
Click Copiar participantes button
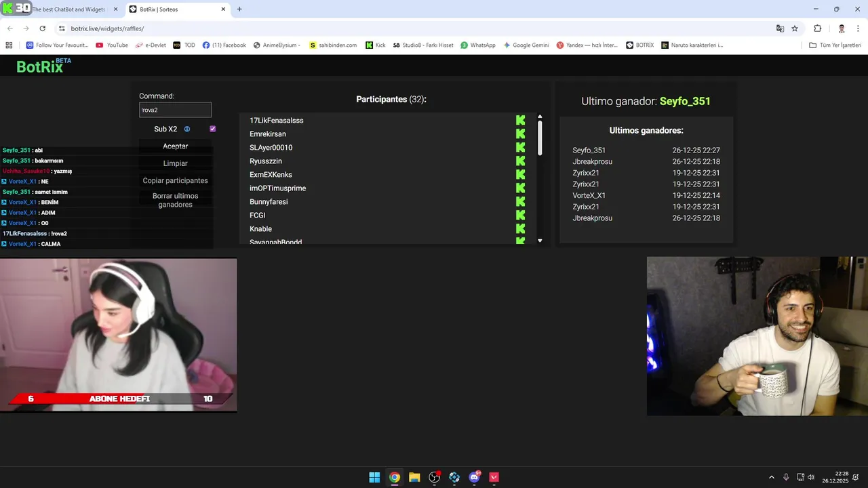click(176, 180)
